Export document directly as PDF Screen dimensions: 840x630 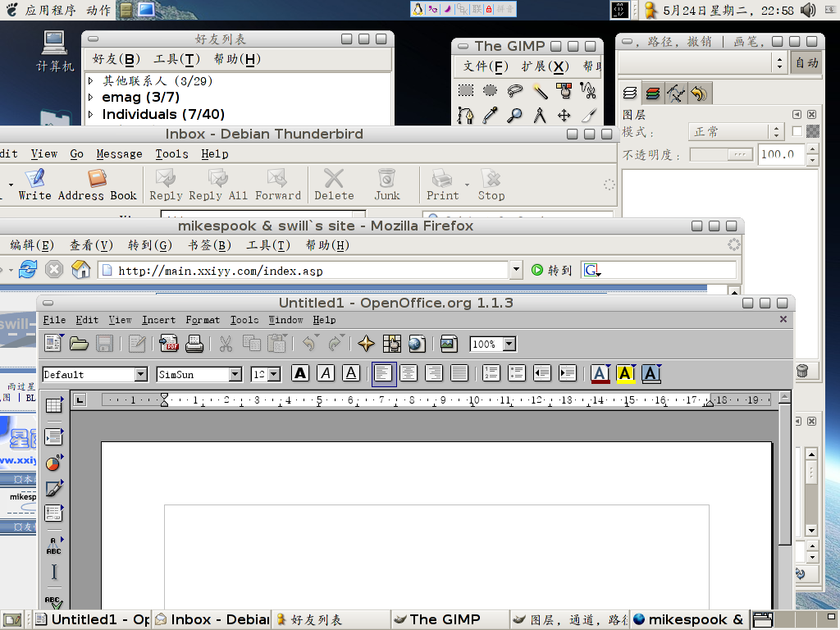(169, 344)
